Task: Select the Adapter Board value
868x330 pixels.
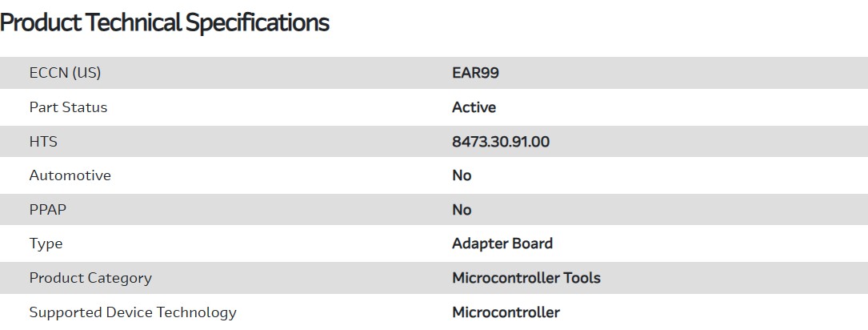Action: coord(502,243)
